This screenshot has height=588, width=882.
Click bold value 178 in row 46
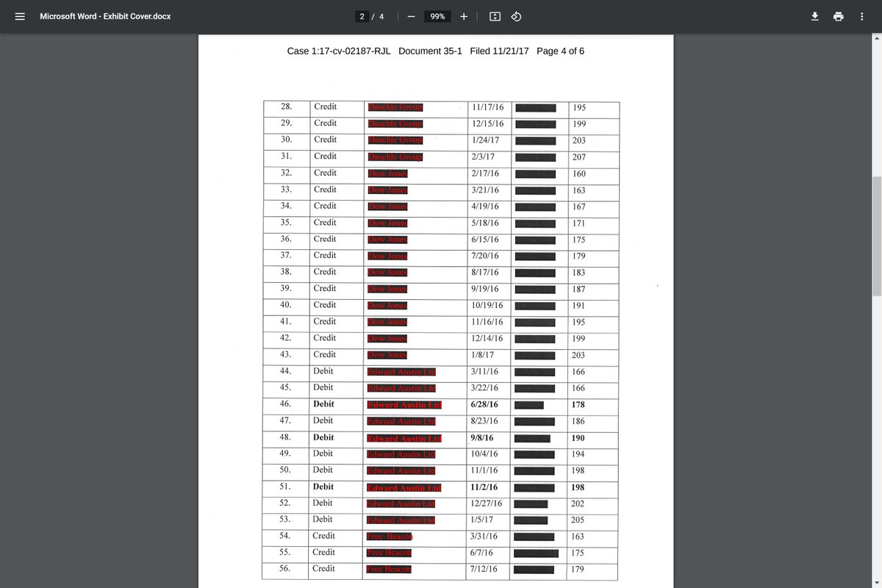click(x=578, y=405)
